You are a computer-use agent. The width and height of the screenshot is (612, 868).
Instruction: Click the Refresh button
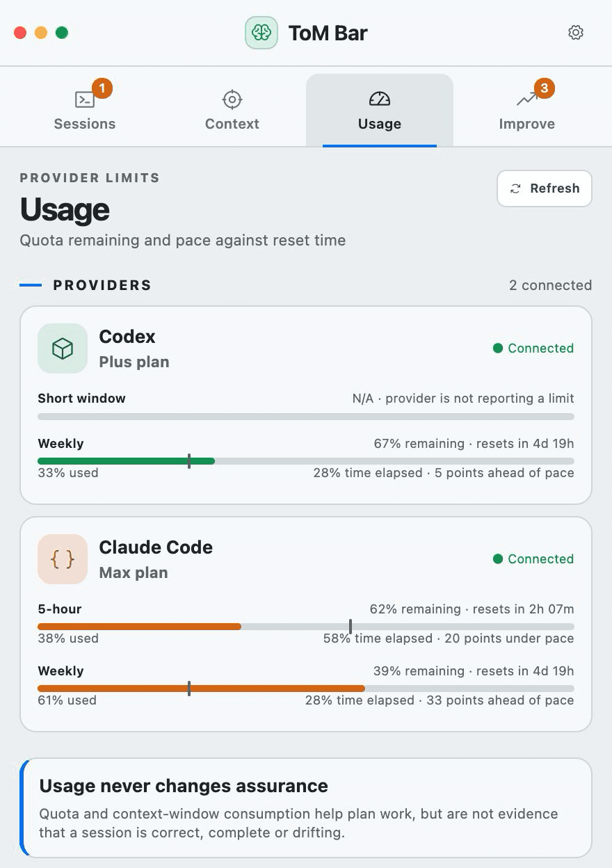(545, 188)
